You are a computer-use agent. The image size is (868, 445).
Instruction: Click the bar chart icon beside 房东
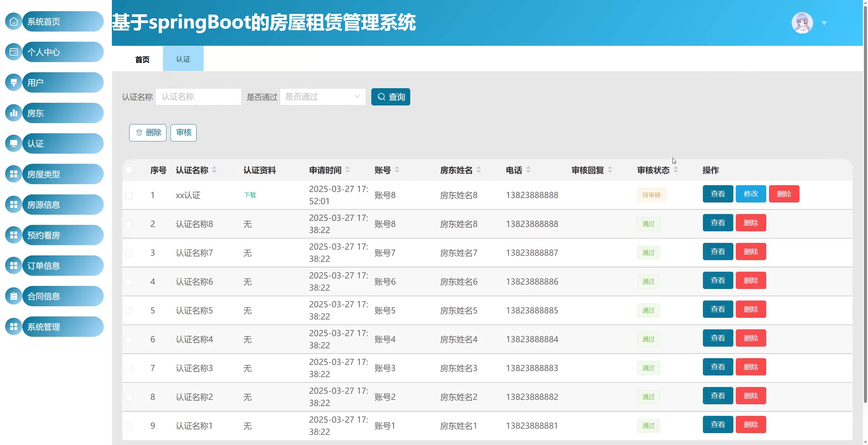click(14, 113)
